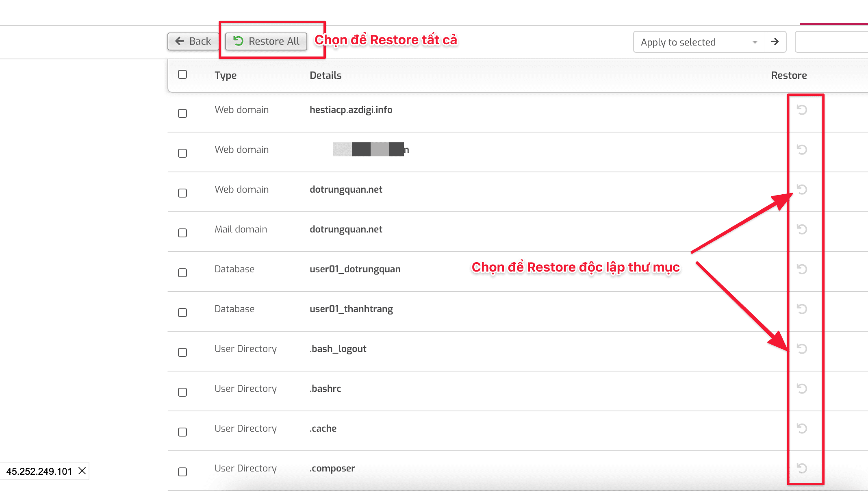
Task: Restore the dotrungquan.net mail domain
Action: tap(801, 229)
